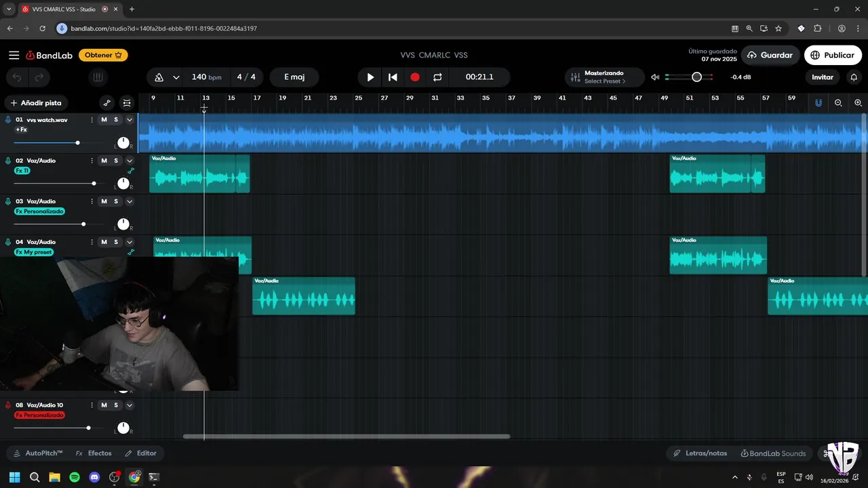Click the Guardar save button
The width and height of the screenshot is (868, 488).
(x=770, y=56)
